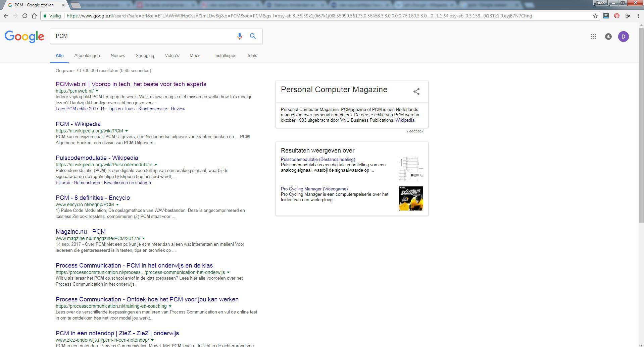
Task: Open the PCM - Wikipedia result
Action: pyautogui.click(x=78, y=124)
